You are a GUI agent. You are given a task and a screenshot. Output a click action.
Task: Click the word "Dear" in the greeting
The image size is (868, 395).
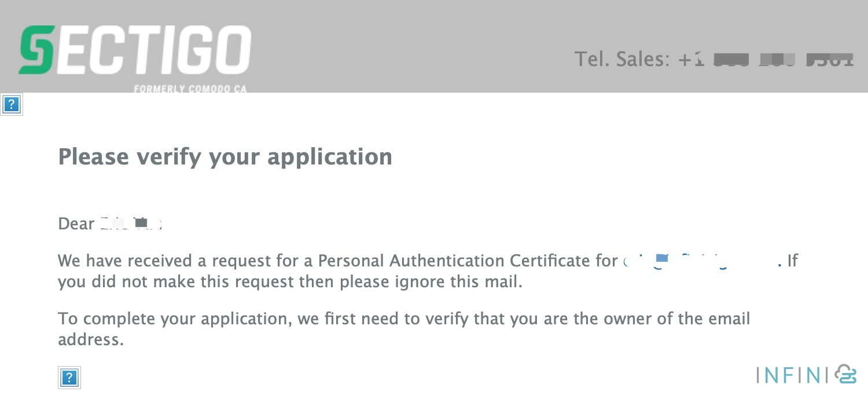pyautogui.click(x=76, y=224)
